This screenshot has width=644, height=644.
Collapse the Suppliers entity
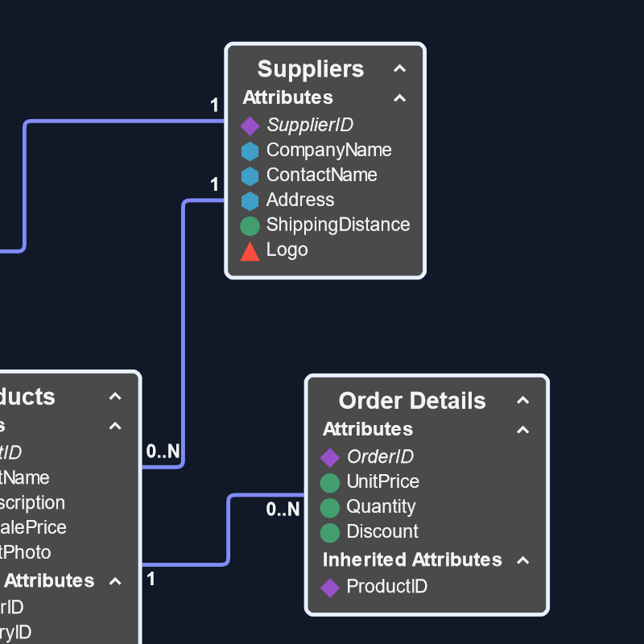[x=400, y=69]
